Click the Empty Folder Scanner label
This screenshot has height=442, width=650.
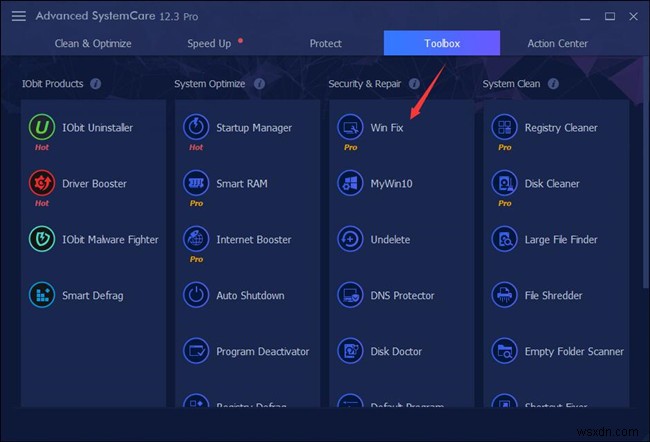(x=574, y=352)
